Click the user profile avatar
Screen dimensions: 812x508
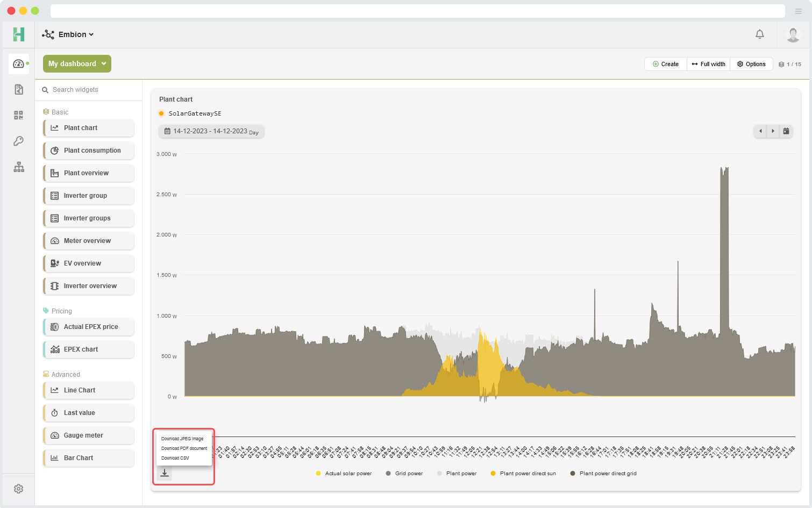[793, 34]
